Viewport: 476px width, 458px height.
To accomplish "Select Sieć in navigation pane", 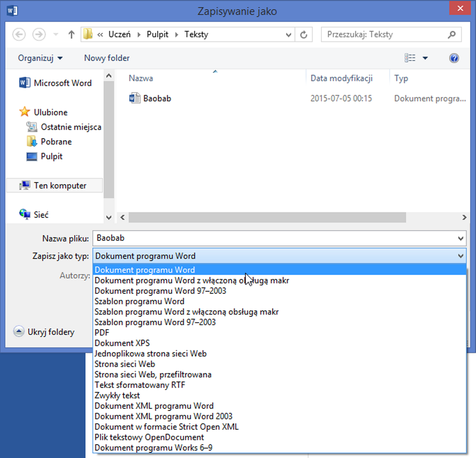I will (x=34, y=215).
